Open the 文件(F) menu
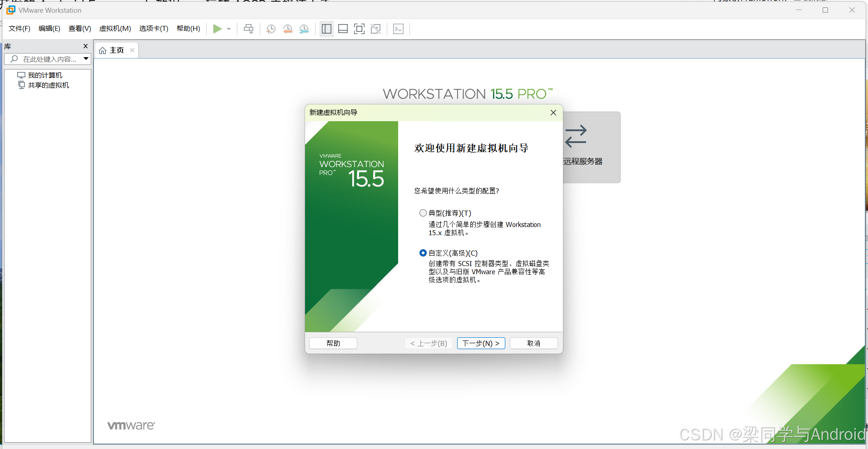The width and height of the screenshot is (868, 449). pos(20,29)
